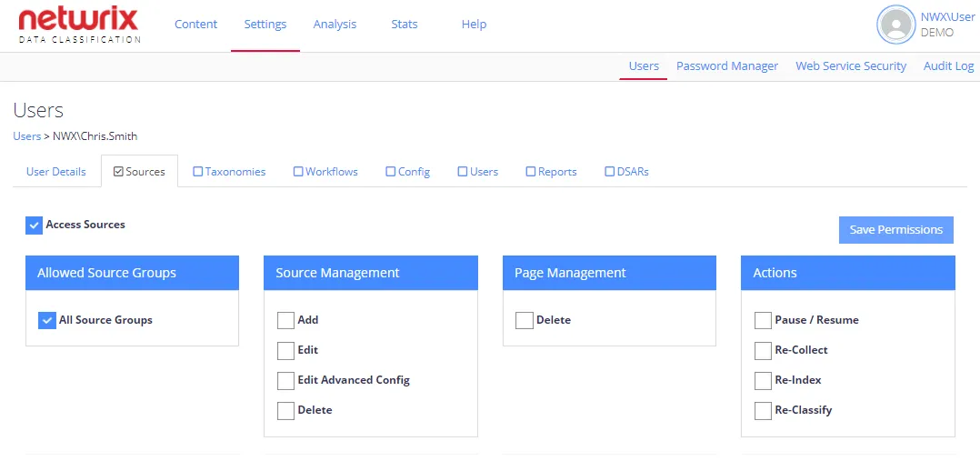Click the Page Management panel header

pyautogui.click(x=609, y=273)
